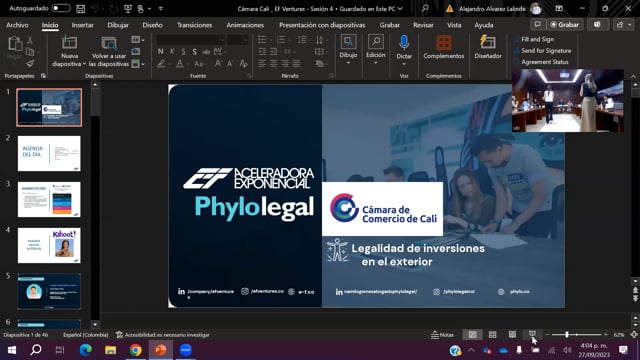Click the zoom slider handle
This screenshot has height=360, width=640.
567,335
